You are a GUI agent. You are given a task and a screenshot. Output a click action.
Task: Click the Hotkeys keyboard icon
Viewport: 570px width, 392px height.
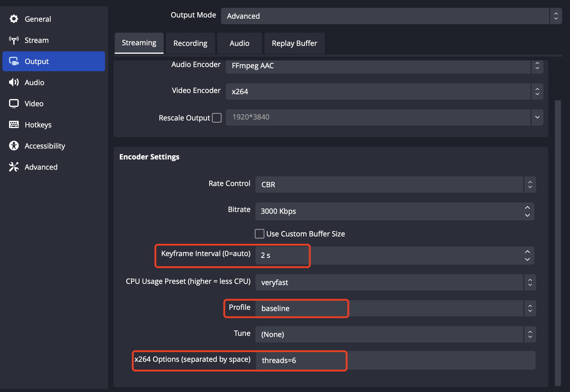click(14, 124)
